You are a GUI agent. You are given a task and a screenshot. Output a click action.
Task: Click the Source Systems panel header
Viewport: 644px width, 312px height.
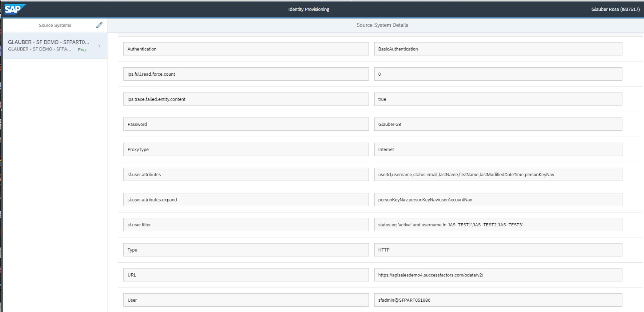point(55,25)
